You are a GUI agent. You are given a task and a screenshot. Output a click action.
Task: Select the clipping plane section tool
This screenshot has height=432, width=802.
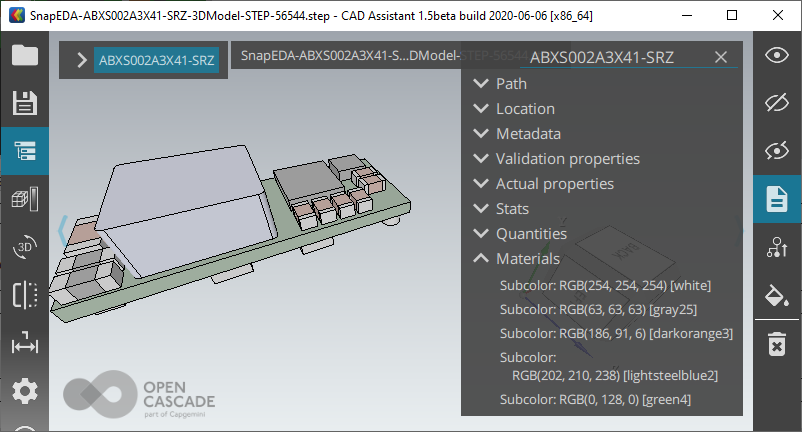coord(24,295)
